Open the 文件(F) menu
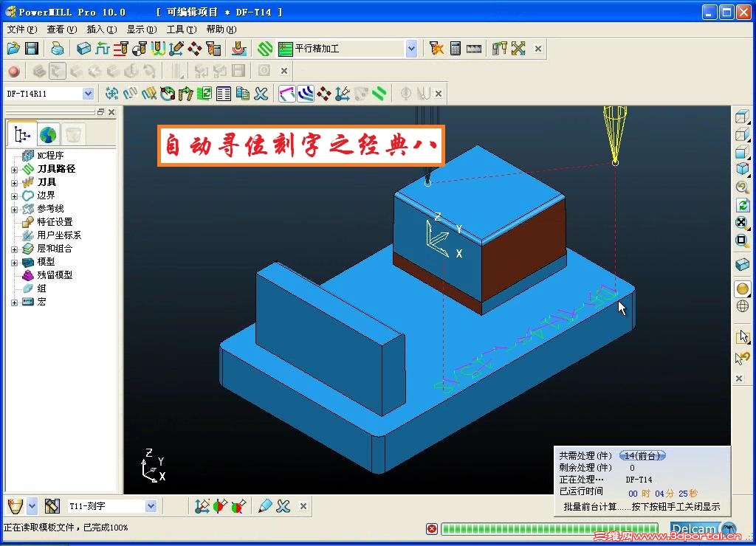 (22, 30)
